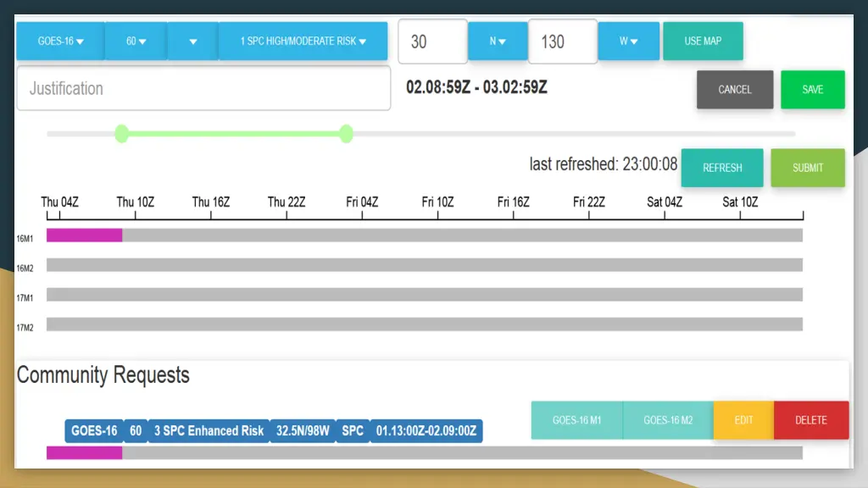Click the Sat 10Z timeline label
The image size is (868, 488).
pos(740,202)
